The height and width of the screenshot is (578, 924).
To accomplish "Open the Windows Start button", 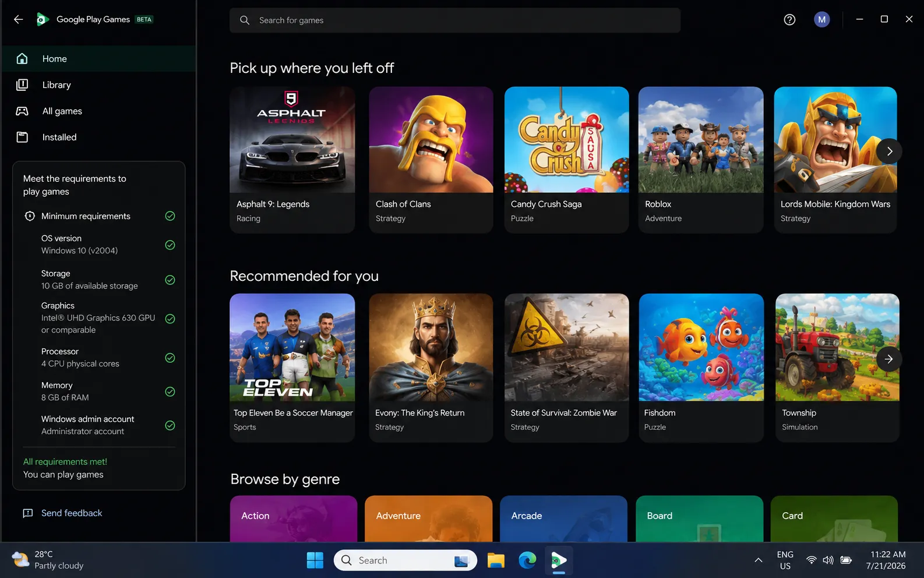I will 315,561.
